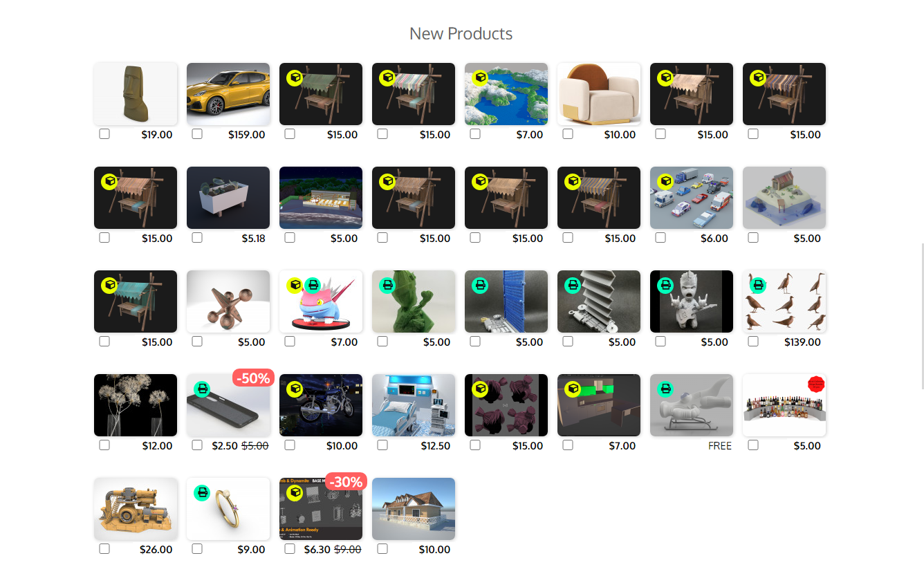Click the yellow cube badge on the pink hair models
Image resolution: width=924 pixels, height=576 pixels.
click(480, 389)
